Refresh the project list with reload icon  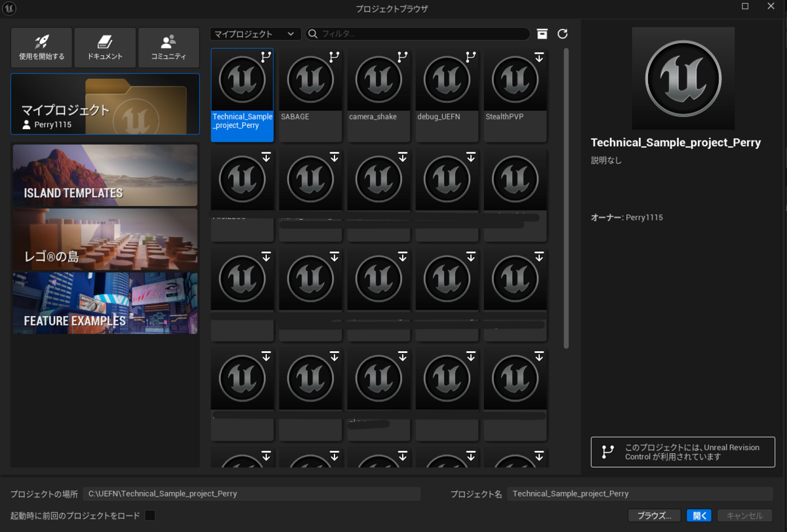pyautogui.click(x=562, y=33)
